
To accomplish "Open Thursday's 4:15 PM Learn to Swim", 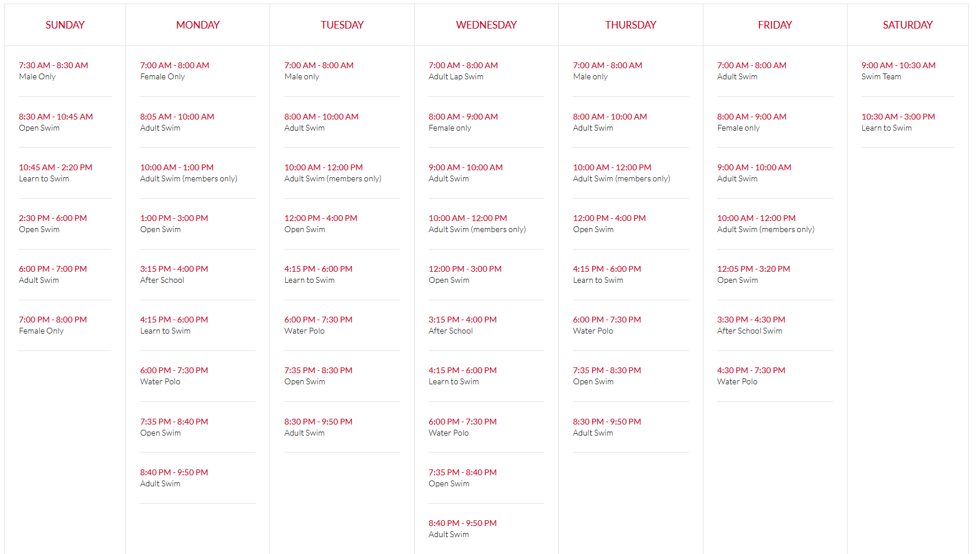I will tap(607, 274).
